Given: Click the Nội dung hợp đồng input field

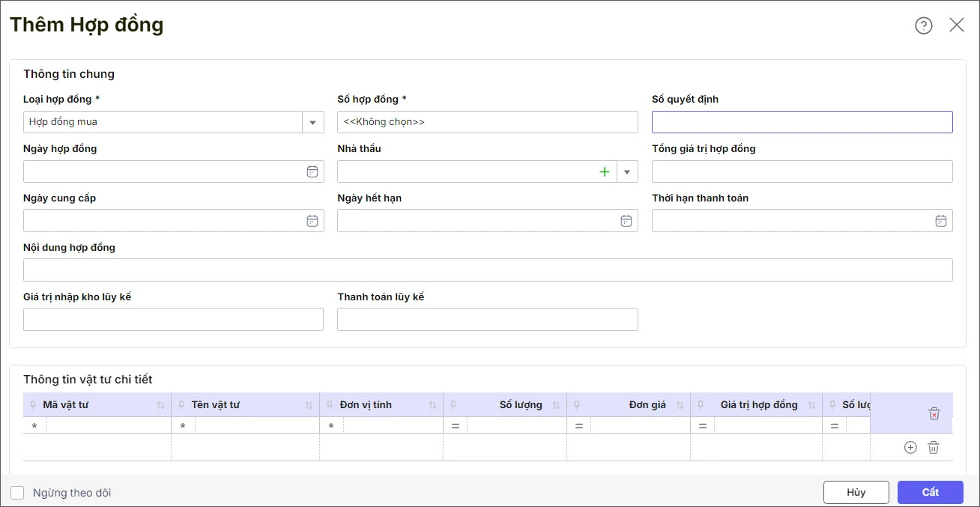Looking at the screenshot, I should point(487,270).
